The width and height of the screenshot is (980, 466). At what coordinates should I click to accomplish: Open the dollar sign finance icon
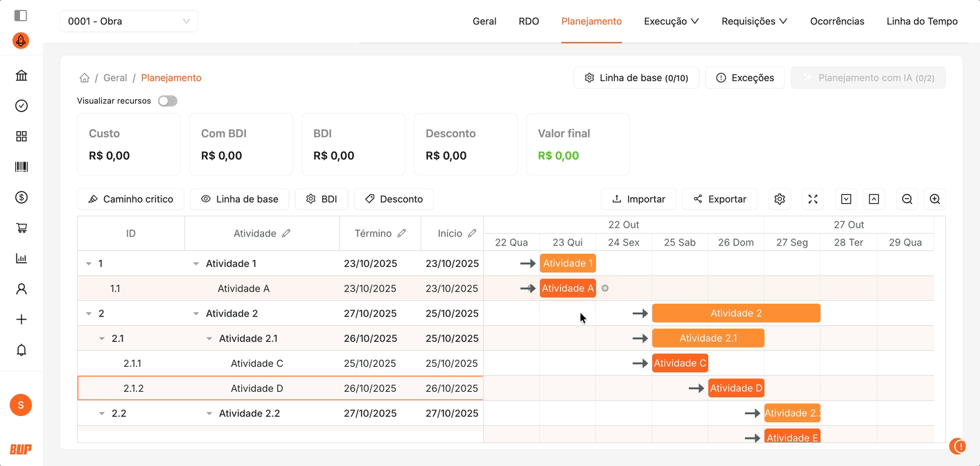coord(21,198)
